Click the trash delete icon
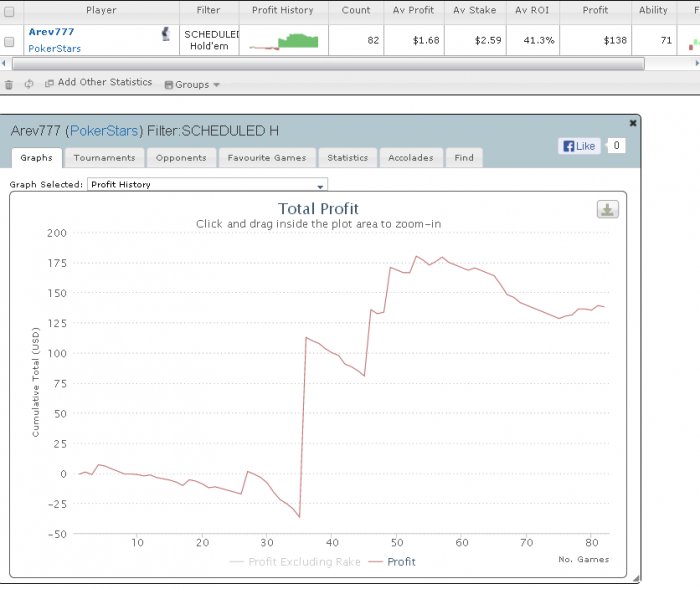The width and height of the screenshot is (700, 589). point(8,84)
